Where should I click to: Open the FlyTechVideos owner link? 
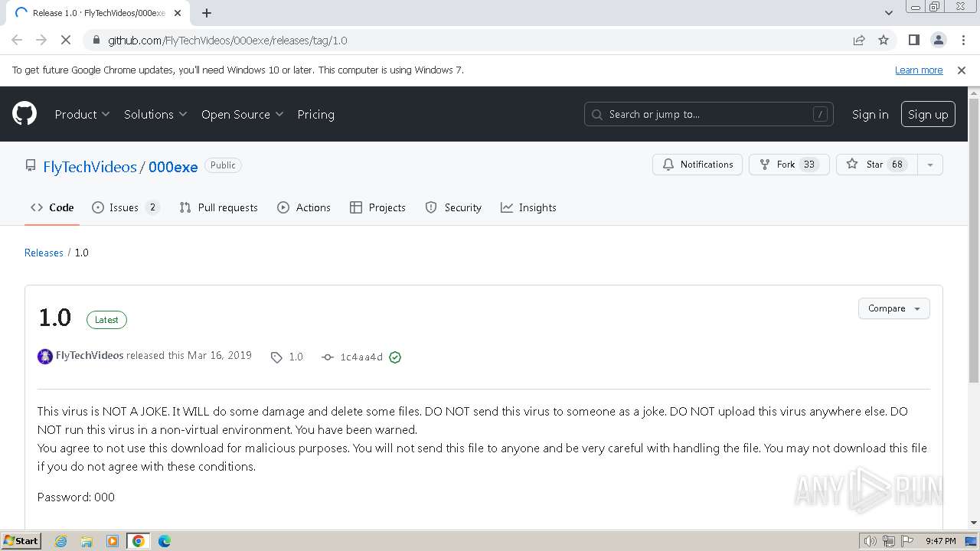click(x=90, y=167)
